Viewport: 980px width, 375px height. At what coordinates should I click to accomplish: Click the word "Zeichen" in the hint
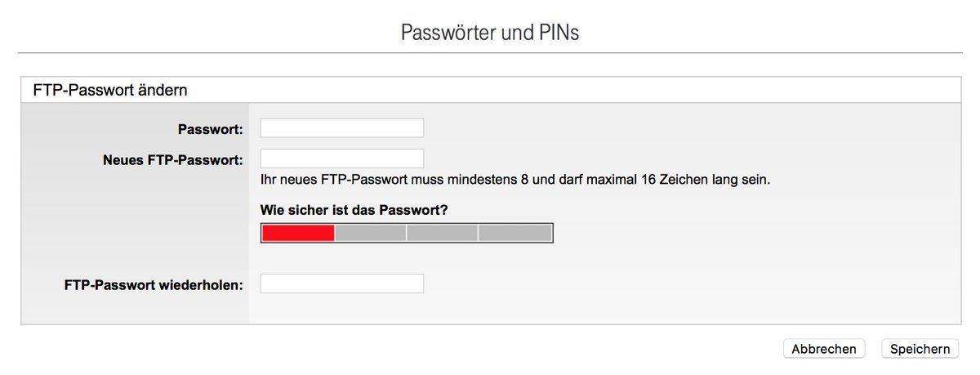coord(688,179)
